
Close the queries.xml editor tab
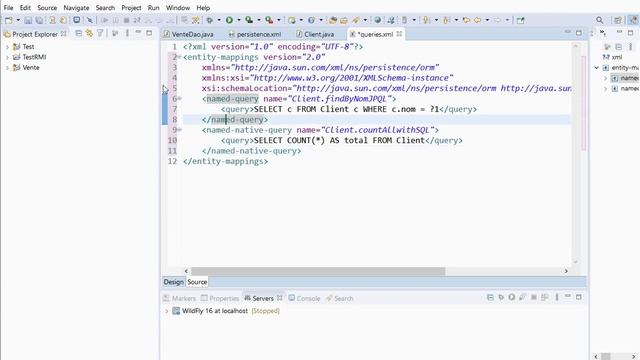point(399,34)
